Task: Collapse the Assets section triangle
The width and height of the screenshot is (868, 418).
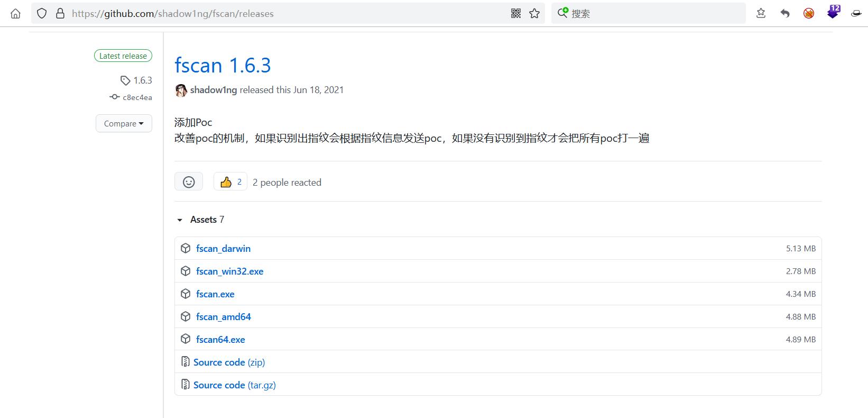Action: pyautogui.click(x=180, y=220)
